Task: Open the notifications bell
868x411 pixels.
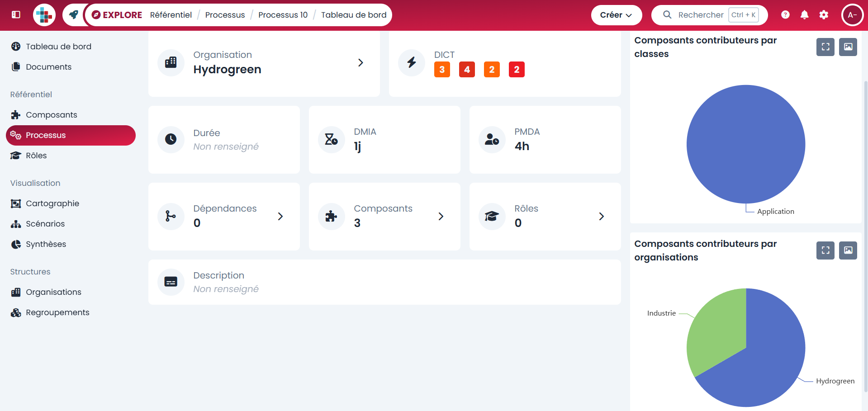Action: [804, 14]
